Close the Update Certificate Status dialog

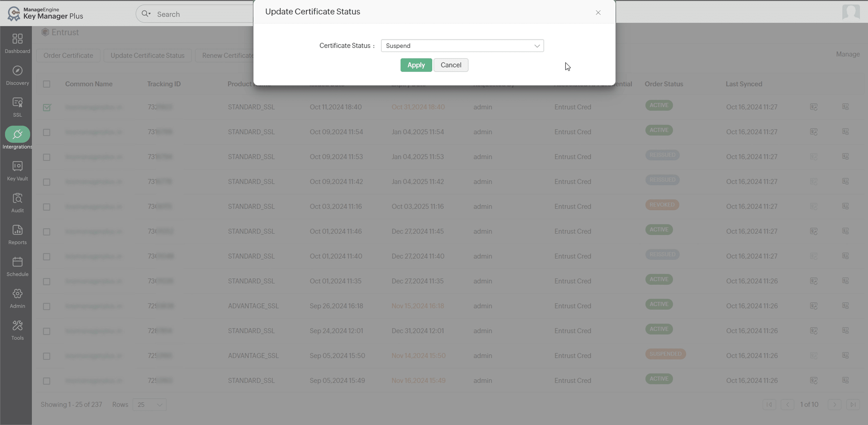(x=598, y=13)
